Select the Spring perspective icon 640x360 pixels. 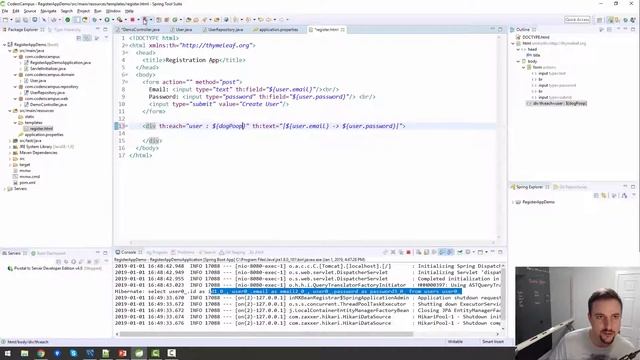tap(610, 20)
